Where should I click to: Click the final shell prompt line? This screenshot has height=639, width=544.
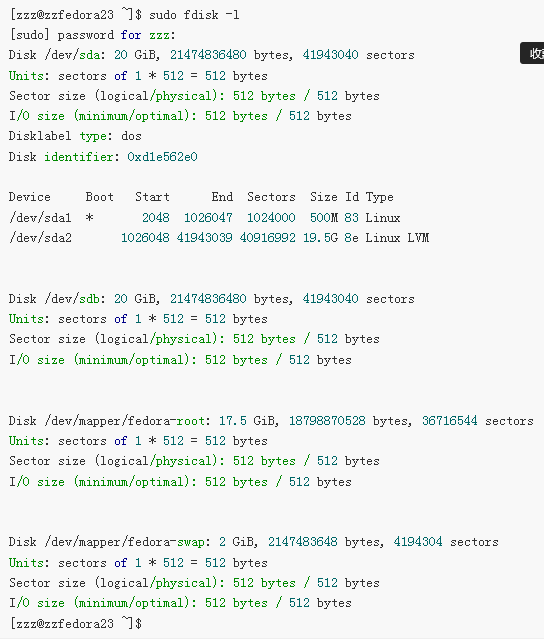click(x=76, y=624)
